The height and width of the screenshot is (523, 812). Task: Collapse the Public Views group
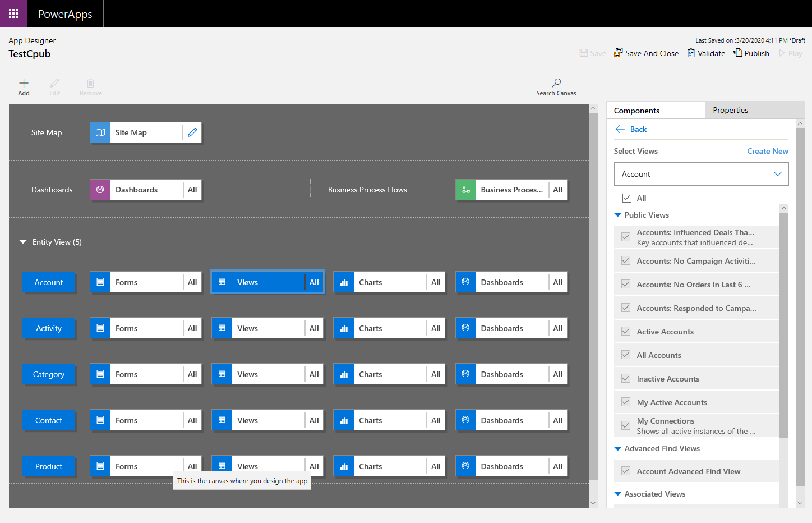click(x=618, y=215)
